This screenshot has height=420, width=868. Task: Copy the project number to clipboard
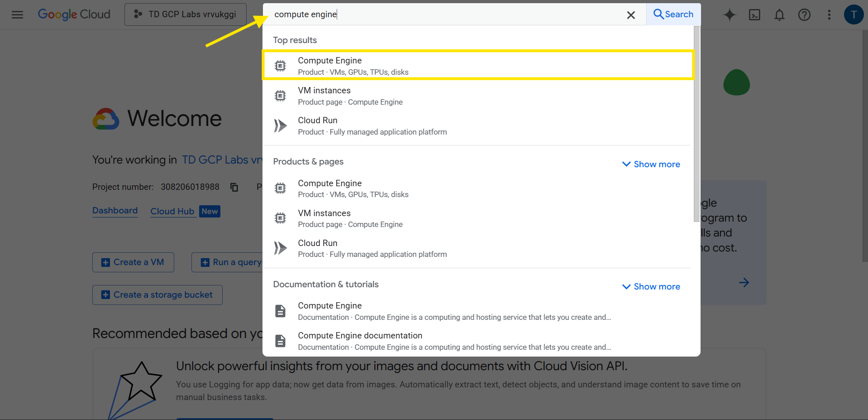click(x=234, y=187)
